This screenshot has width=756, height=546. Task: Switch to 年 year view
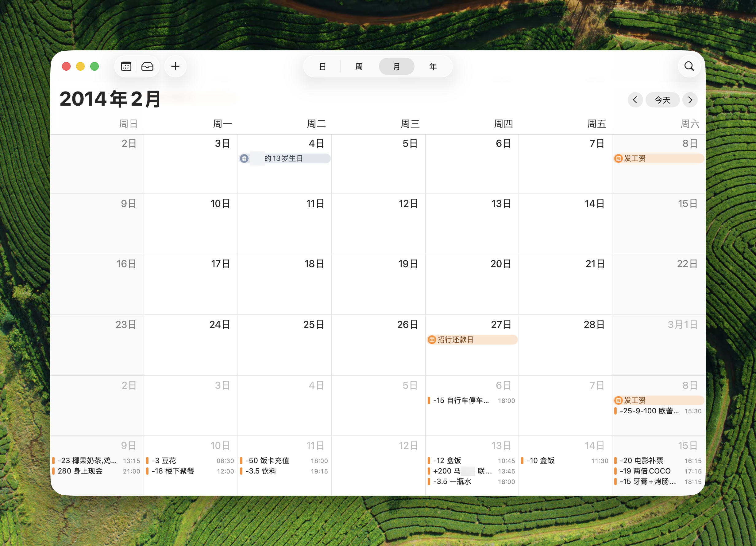click(433, 66)
